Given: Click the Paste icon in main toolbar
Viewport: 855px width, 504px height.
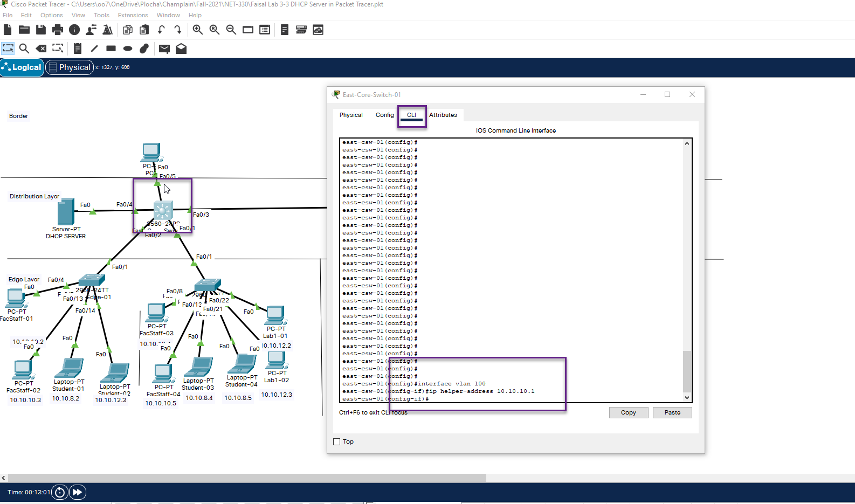Looking at the screenshot, I should [x=144, y=30].
